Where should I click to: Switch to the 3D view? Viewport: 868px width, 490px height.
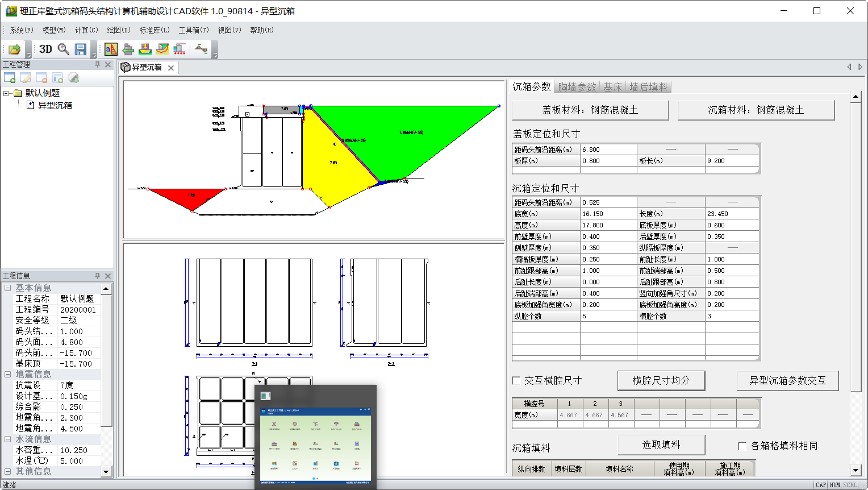[x=46, y=49]
